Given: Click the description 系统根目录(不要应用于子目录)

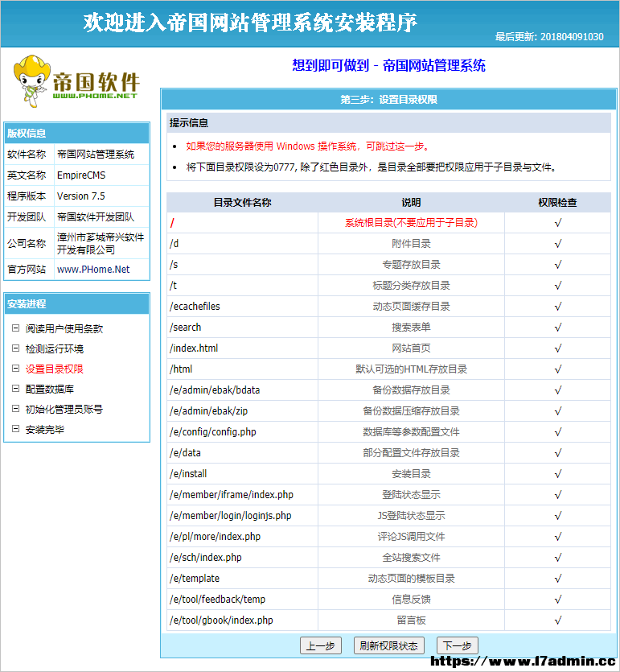Looking at the screenshot, I should (411, 223).
